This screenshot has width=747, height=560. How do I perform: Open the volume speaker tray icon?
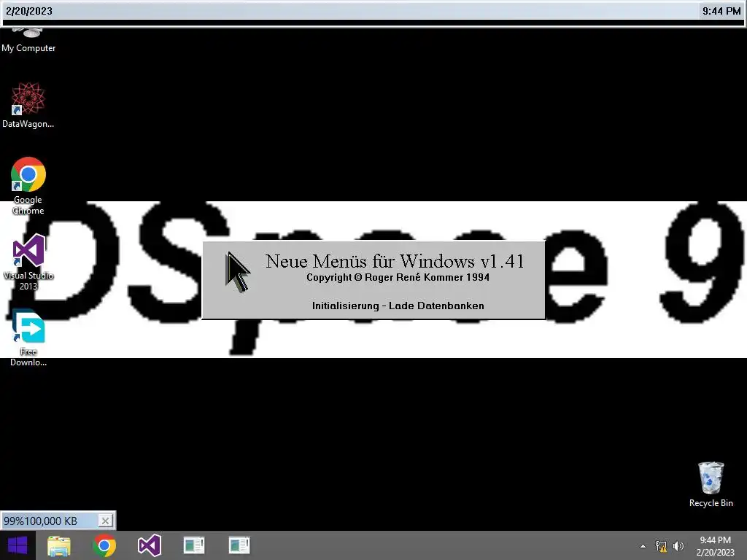pyautogui.click(x=678, y=546)
